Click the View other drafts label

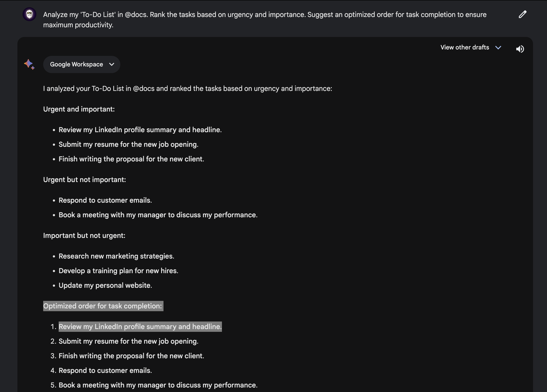tap(464, 47)
